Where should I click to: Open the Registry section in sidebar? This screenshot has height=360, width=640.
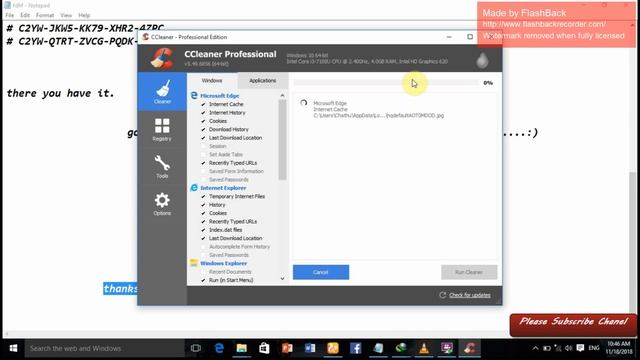(162, 129)
